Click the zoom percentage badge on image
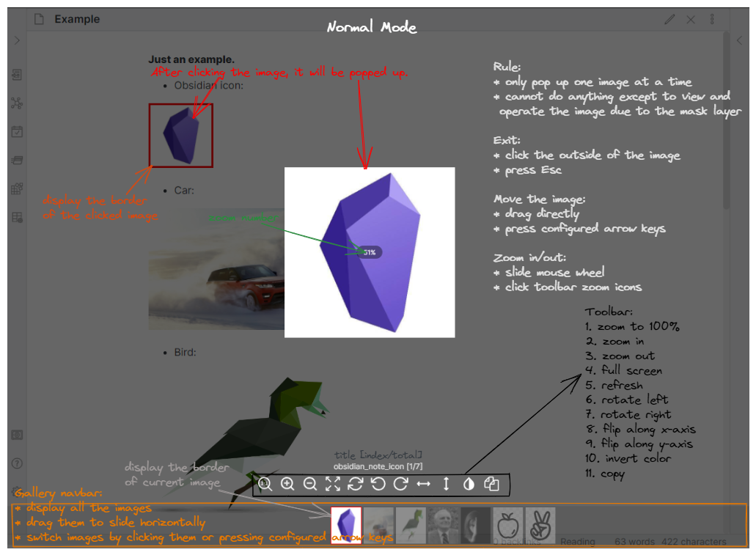Image resolution: width=756 pixels, height=555 pixels. click(x=370, y=252)
